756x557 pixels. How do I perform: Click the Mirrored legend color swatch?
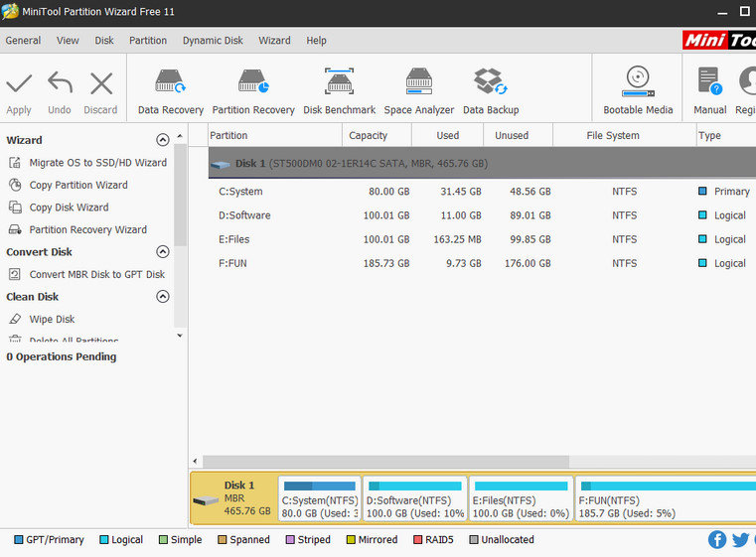click(351, 540)
